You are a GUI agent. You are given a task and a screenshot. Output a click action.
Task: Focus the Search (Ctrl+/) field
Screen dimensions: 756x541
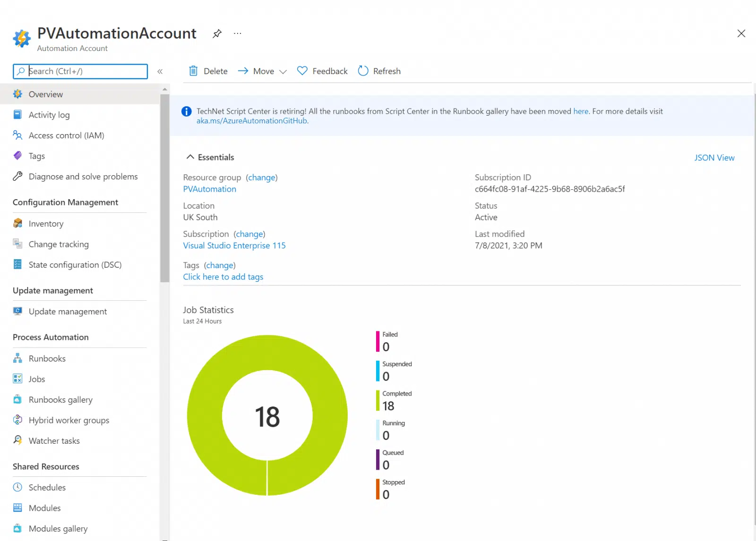pyautogui.click(x=80, y=71)
